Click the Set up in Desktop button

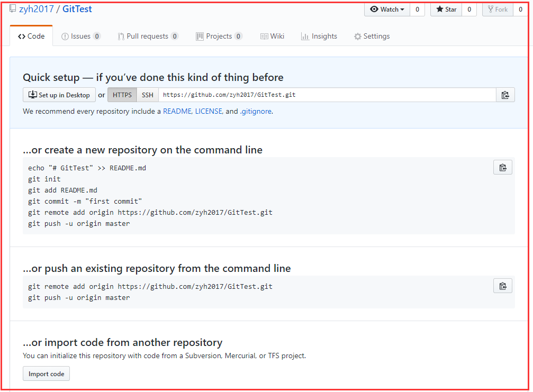coord(59,95)
